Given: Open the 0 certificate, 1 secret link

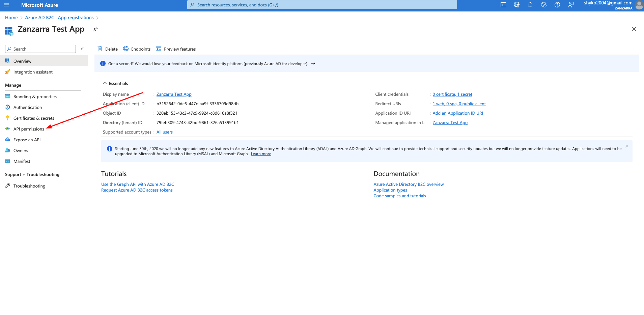Looking at the screenshot, I should click(452, 94).
